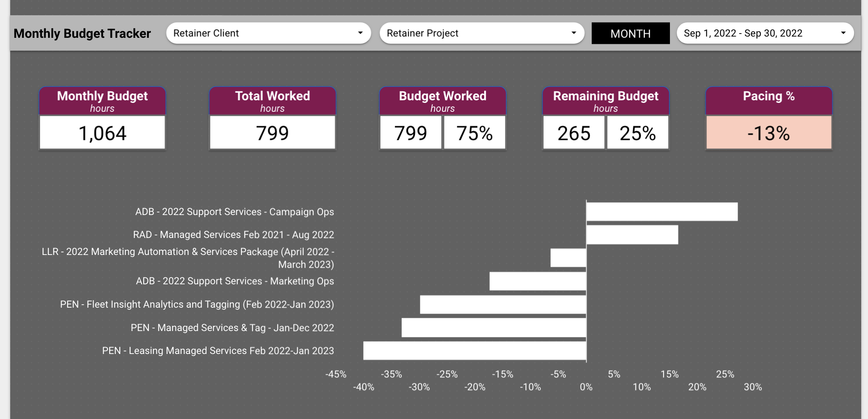Open the Retainer Project dropdown
The width and height of the screenshot is (868, 419).
click(x=480, y=33)
